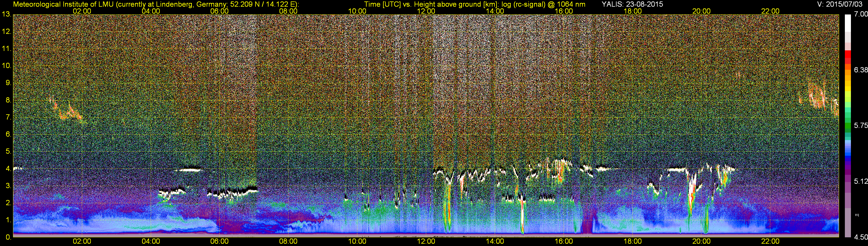Click the 06:00 label on the lower time axis
The width and height of the screenshot is (868, 246).
point(219,242)
